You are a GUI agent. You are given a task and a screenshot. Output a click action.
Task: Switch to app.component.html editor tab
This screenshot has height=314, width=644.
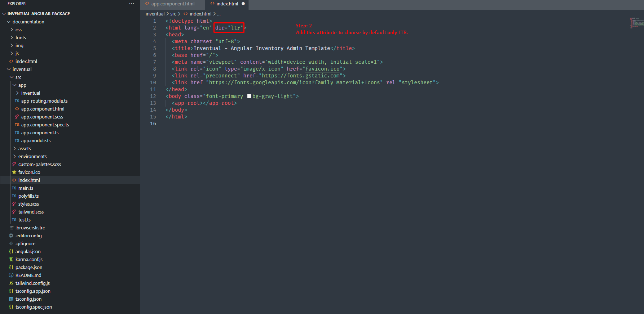point(172,4)
